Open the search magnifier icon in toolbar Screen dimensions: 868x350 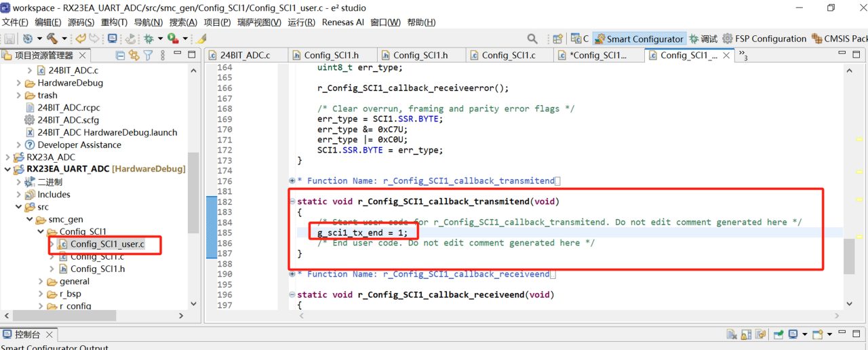pos(532,39)
